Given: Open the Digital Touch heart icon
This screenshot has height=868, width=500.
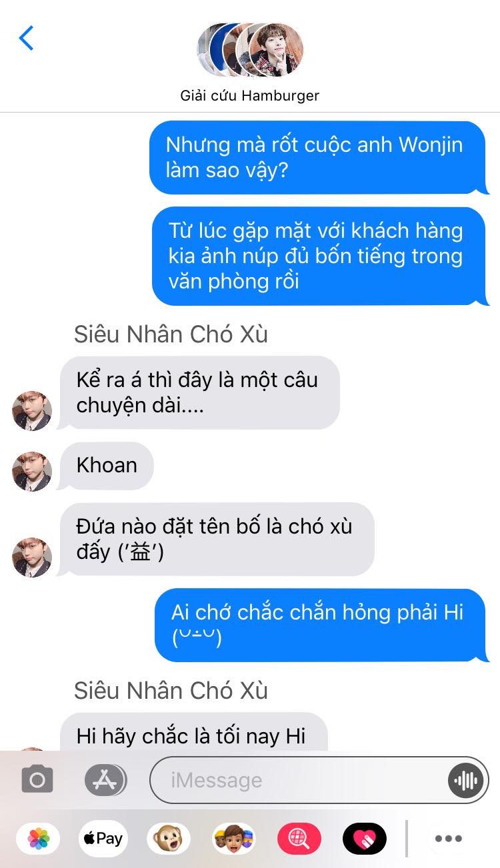Looking at the screenshot, I should tap(364, 839).
